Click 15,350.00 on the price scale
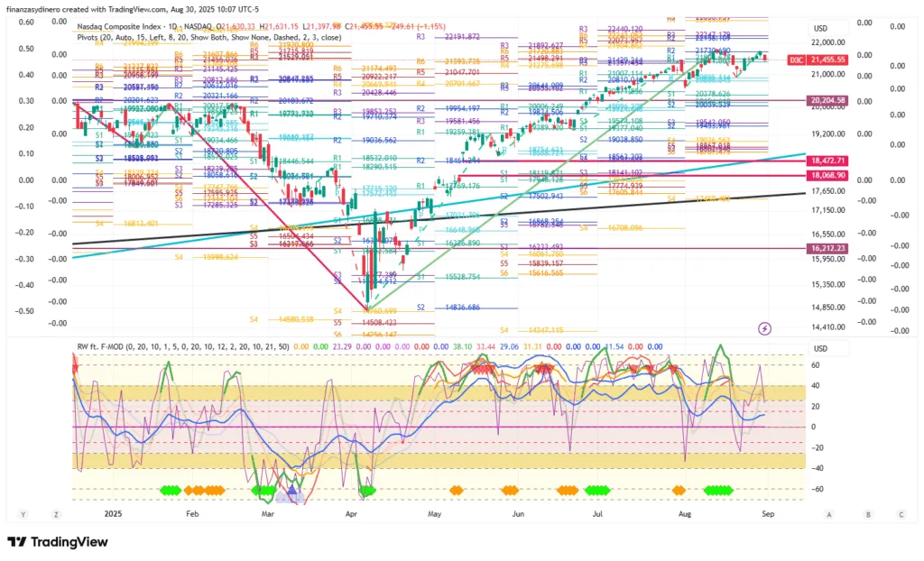This screenshot has height=561, width=924. (828, 285)
